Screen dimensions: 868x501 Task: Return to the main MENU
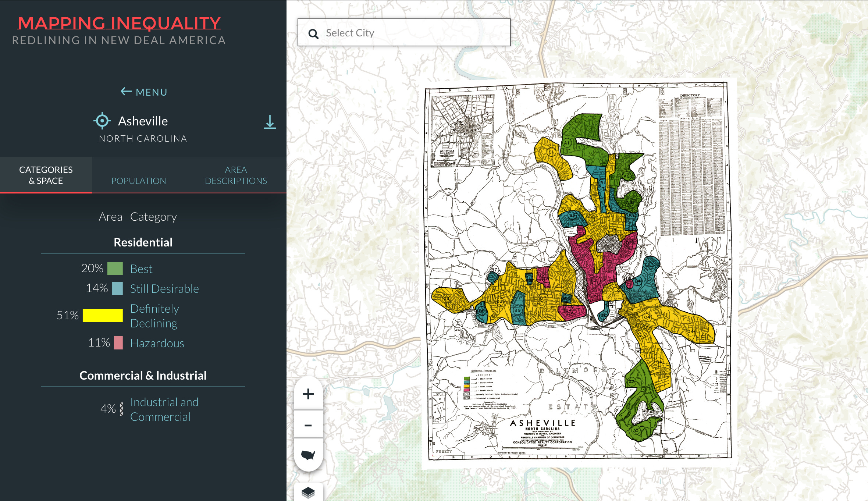151,92
